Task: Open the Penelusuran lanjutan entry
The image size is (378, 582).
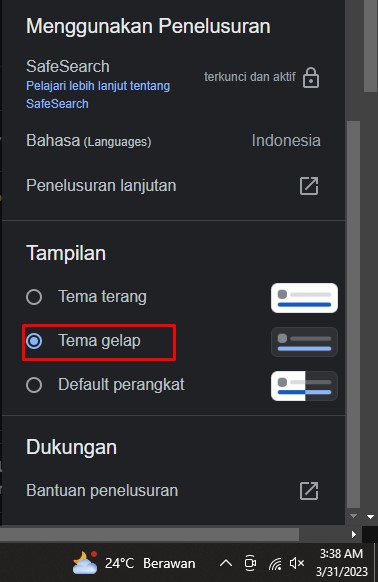Action: point(173,186)
